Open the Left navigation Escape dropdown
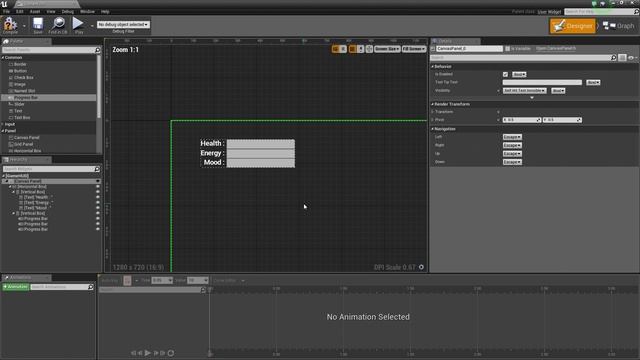 pyautogui.click(x=512, y=137)
